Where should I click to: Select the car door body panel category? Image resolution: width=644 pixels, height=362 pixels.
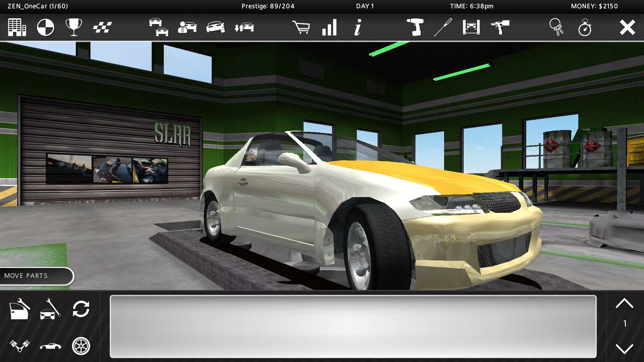19,309
